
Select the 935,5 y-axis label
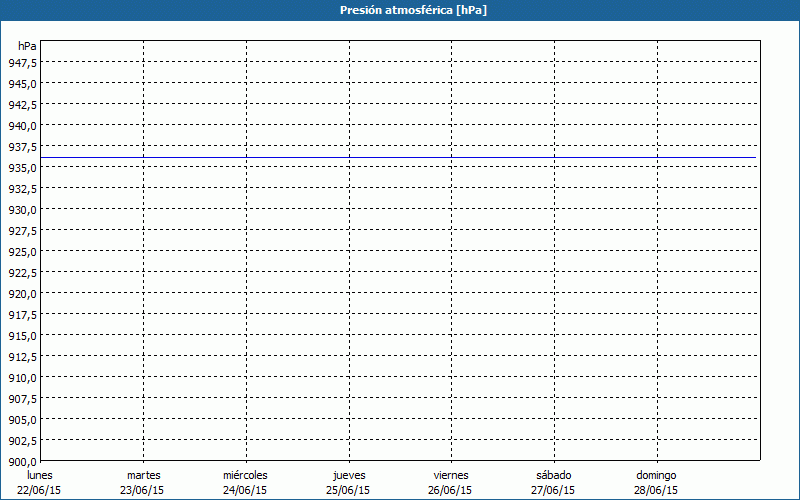tap(23, 167)
